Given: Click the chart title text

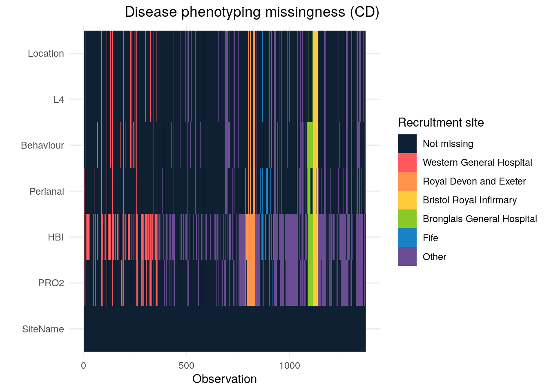Looking at the screenshot, I should (252, 12).
